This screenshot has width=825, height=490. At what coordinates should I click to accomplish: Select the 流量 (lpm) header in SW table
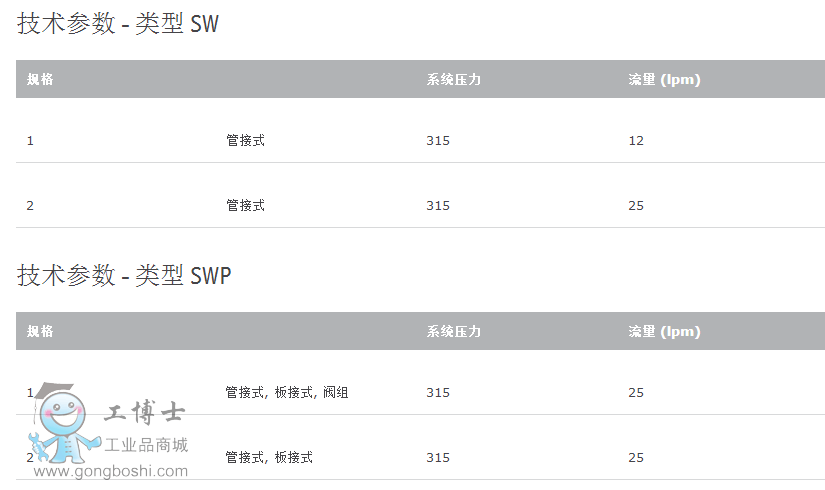(x=665, y=79)
